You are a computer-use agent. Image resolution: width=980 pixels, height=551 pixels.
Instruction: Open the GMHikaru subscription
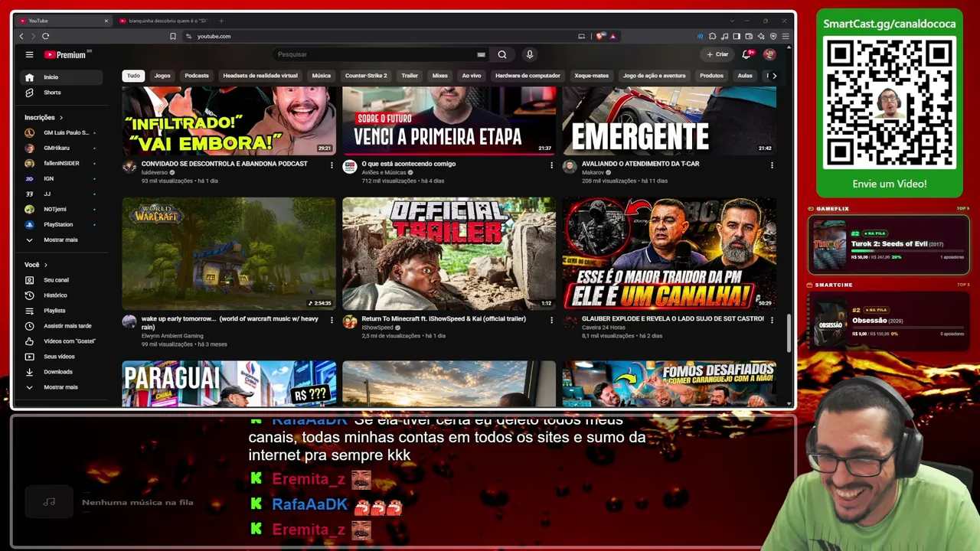click(x=62, y=148)
